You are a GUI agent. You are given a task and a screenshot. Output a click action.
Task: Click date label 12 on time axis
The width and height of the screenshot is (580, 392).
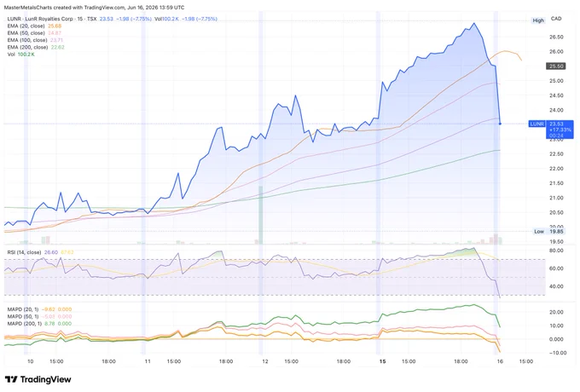(x=265, y=361)
